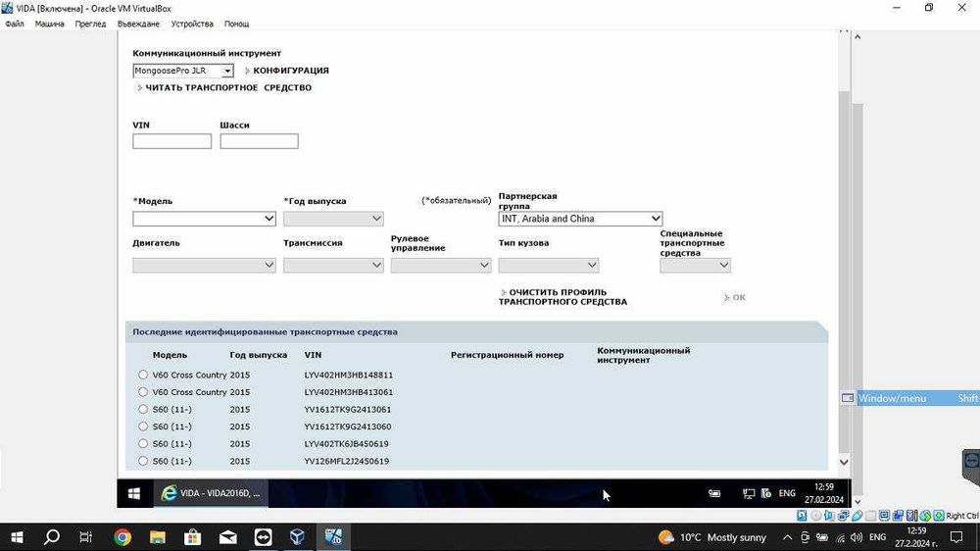Show hidden host tray icons chevron

pyautogui.click(x=787, y=537)
